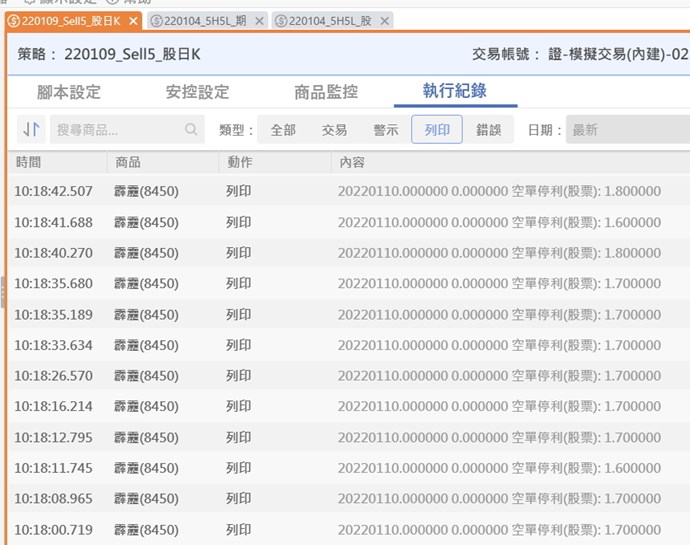The height and width of the screenshot is (545, 690).
Task: Switch to the 安控設定 tab
Action: [197, 92]
